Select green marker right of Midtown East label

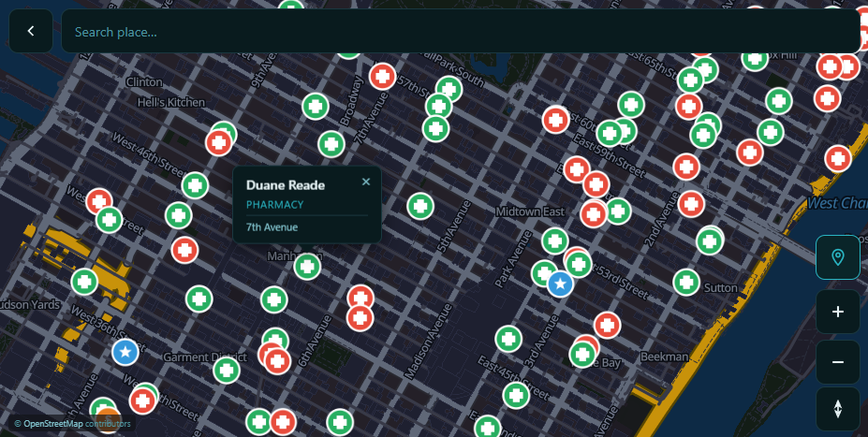click(x=618, y=211)
